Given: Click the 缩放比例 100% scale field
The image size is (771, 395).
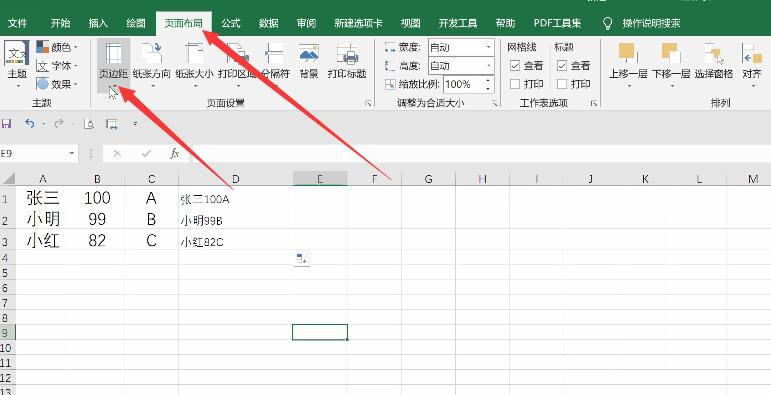Looking at the screenshot, I should [463, 84].
